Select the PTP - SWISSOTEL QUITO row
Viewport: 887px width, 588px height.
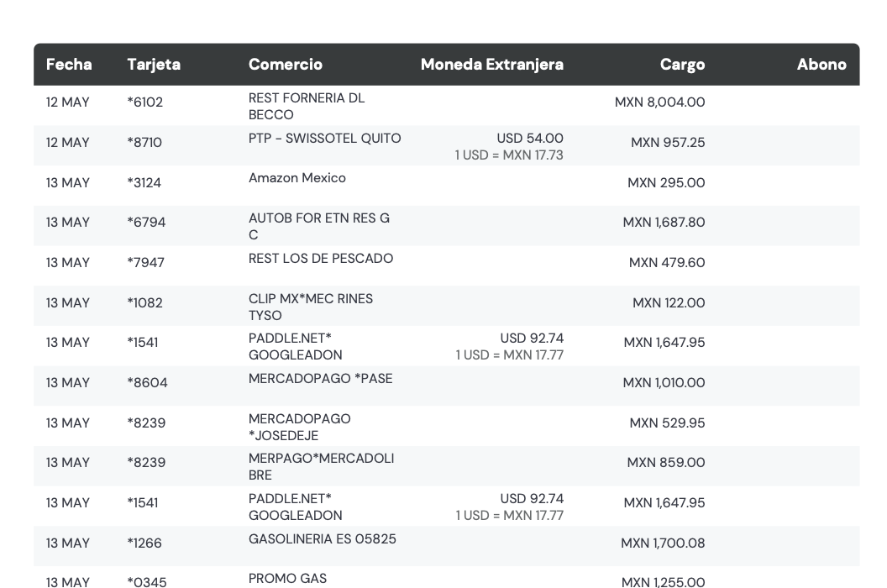[446, 146]
